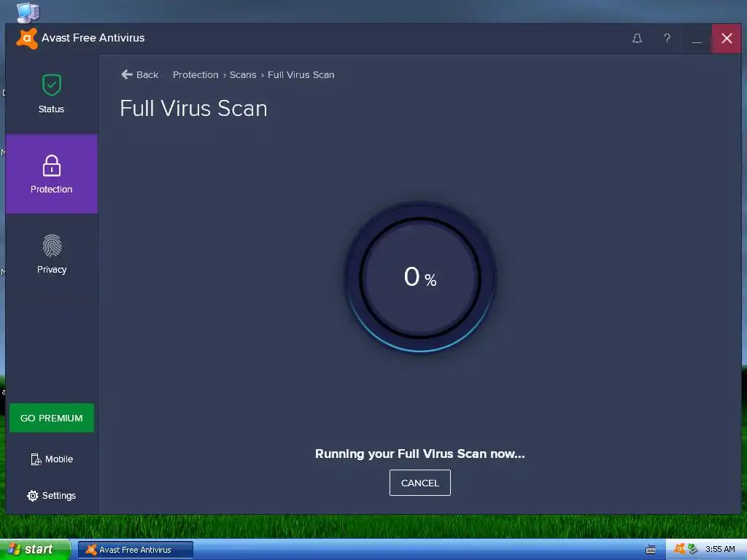Open Settings via the gear icon

pos(52,495)
